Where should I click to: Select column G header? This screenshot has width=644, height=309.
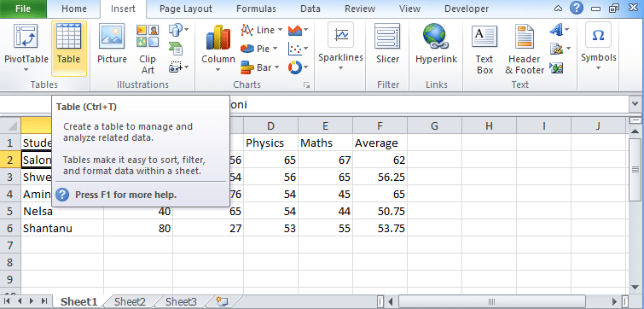(434, 125)
